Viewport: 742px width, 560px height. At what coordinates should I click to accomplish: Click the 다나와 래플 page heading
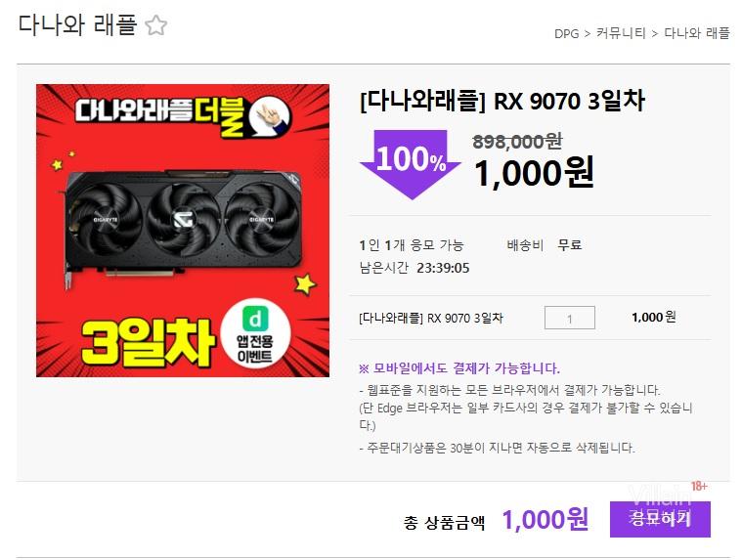(77, 24)
